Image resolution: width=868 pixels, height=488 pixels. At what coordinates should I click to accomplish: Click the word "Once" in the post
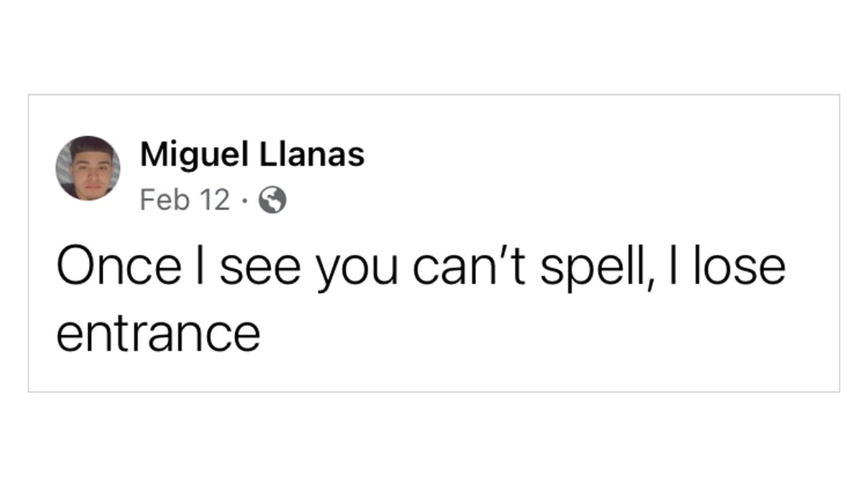(x=119, y=266)
